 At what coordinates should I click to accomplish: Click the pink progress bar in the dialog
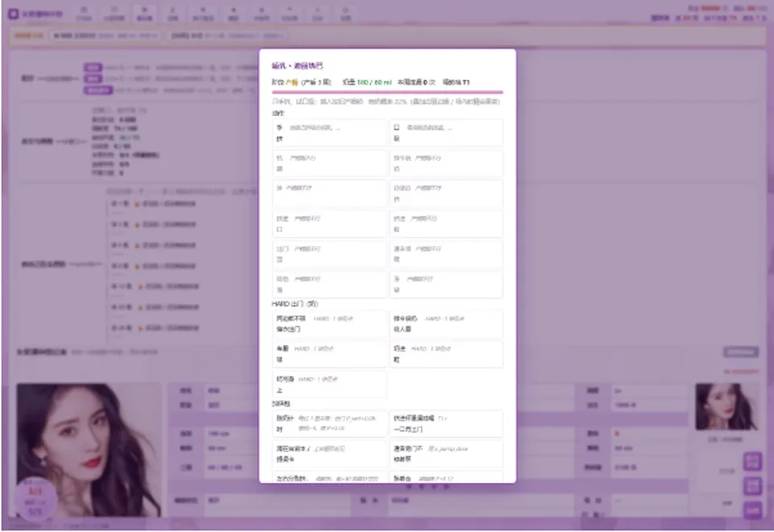click(x=388, y=92)
